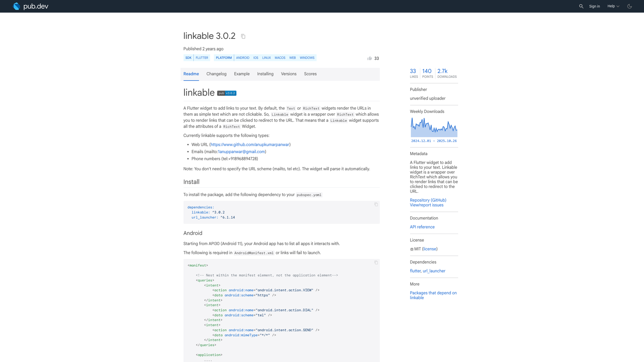The image size is (644, 362).
Task: Click the pub v3.0.2 badge
Action: (226, 93)
